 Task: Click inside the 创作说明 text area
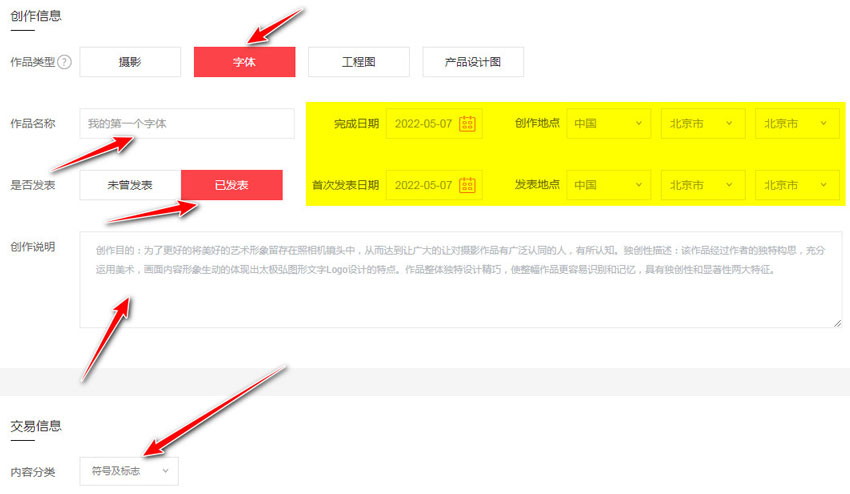(x=460, y=295)
